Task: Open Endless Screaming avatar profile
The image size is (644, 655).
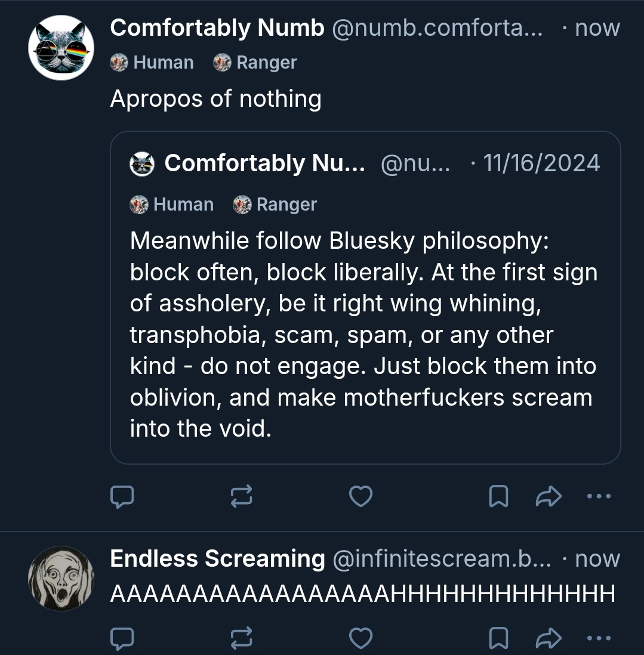Action: click(61, 578)
